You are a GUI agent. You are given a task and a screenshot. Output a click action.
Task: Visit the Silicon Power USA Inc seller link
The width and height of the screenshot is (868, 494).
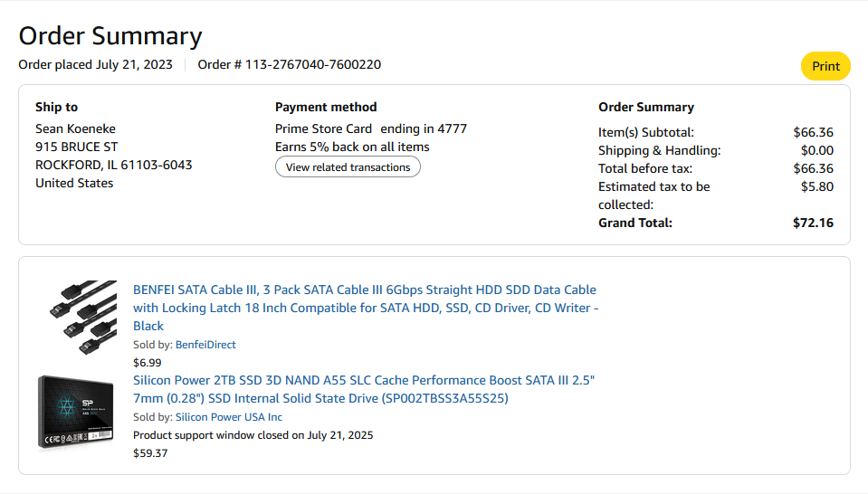tap(229, 417)
